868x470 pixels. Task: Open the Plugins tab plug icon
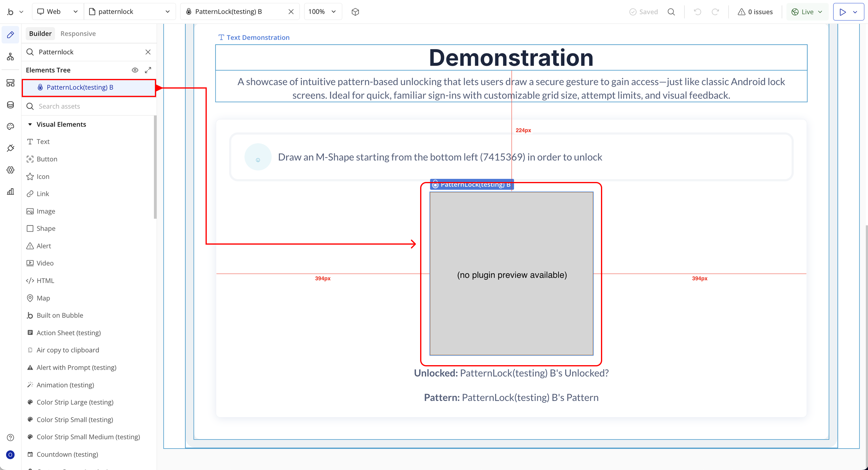tap(11, 148)
